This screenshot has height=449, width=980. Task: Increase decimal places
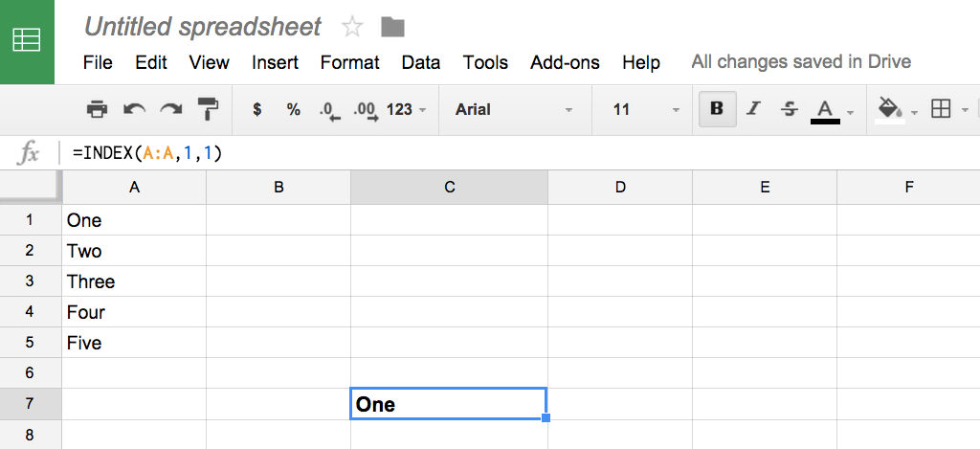pos(367,110)
